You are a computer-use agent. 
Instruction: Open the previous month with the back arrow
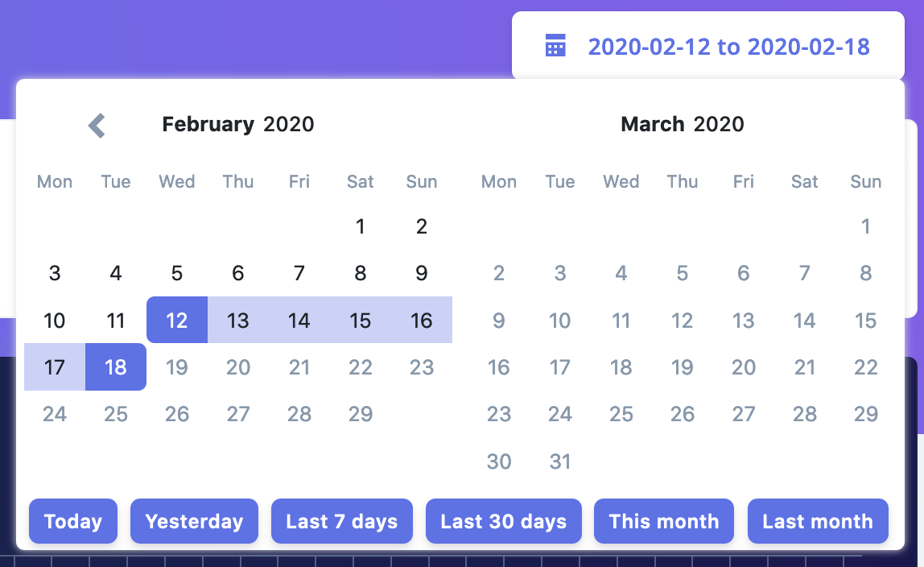96,125
